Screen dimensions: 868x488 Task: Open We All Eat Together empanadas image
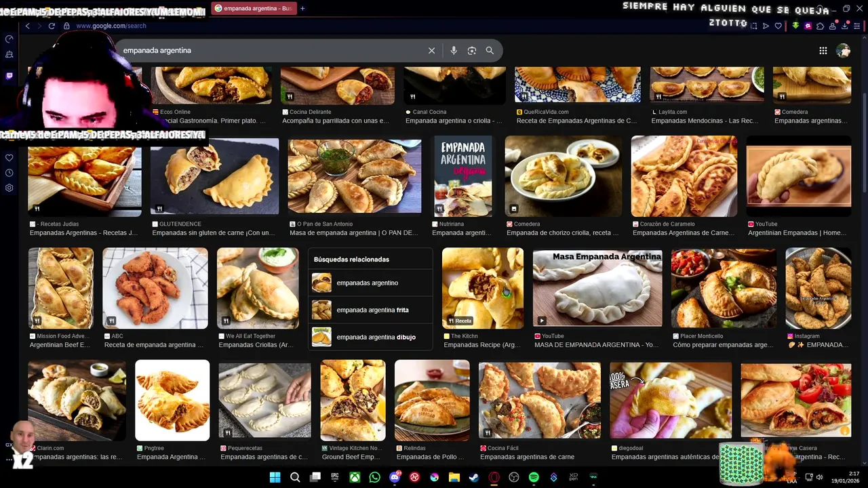coord(258,288)
